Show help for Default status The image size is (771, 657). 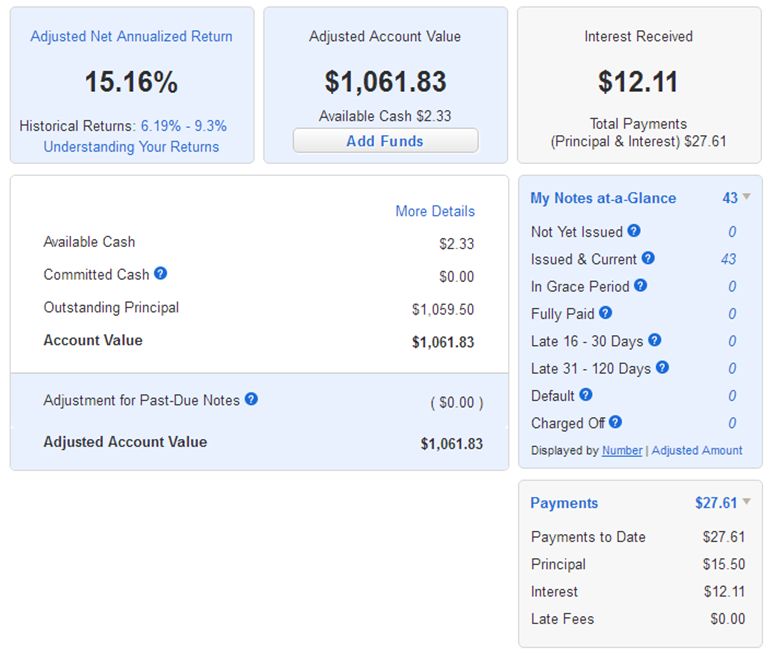586,395
